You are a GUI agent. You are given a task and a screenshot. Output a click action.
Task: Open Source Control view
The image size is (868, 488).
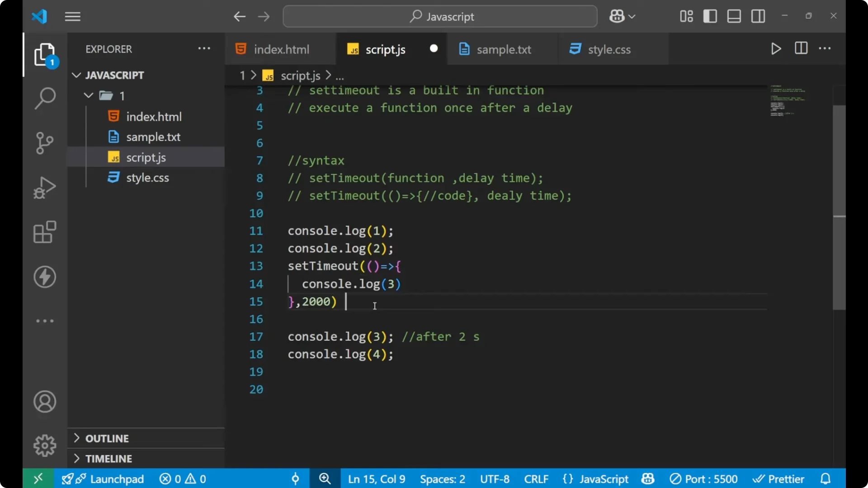44,143
